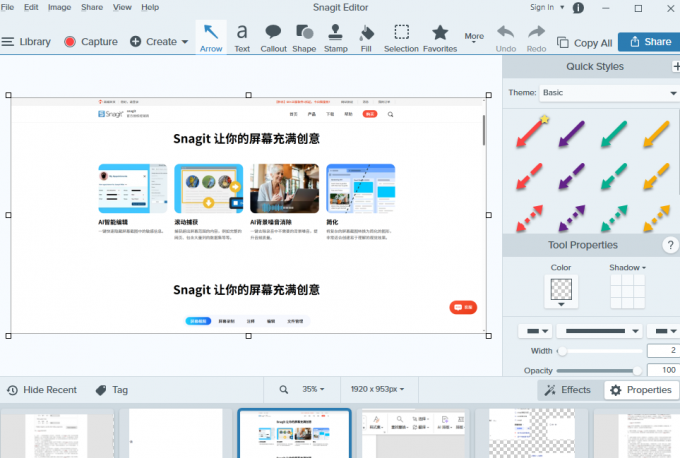Click the info icon next to Sign In
Viewport: 680px width, 458px height.
[578, 8]
